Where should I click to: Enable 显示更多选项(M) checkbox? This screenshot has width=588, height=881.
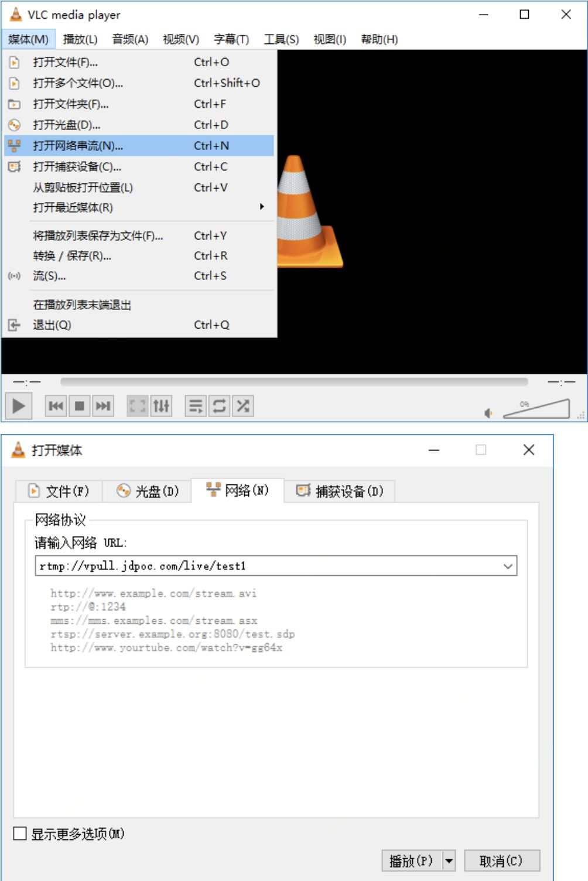point(20,834)
